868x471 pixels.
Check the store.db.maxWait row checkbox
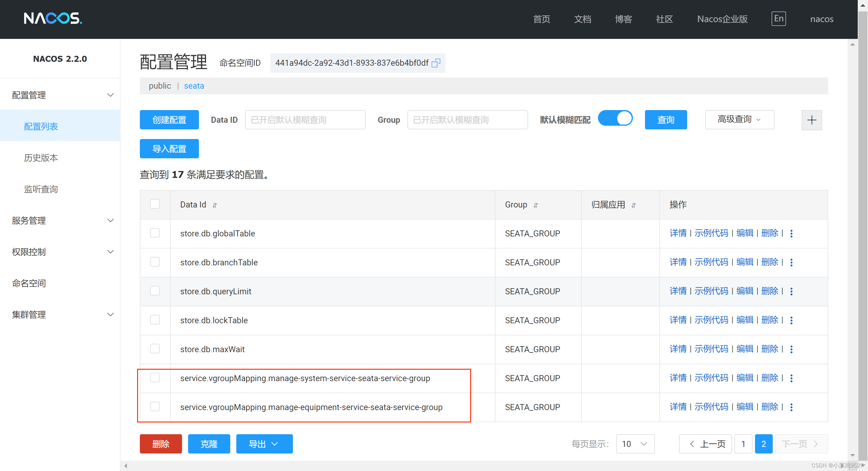155,349
